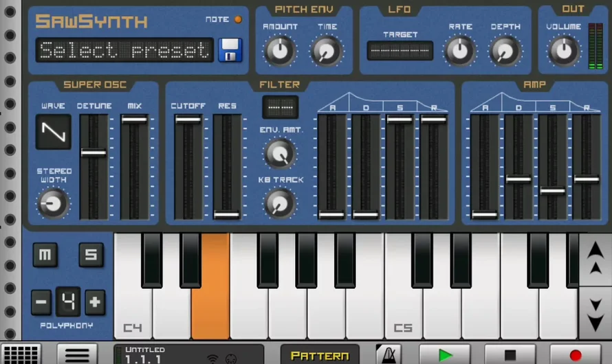Select the sawtooth waveform button
612x364 pixels.
[x=53, y=132]
